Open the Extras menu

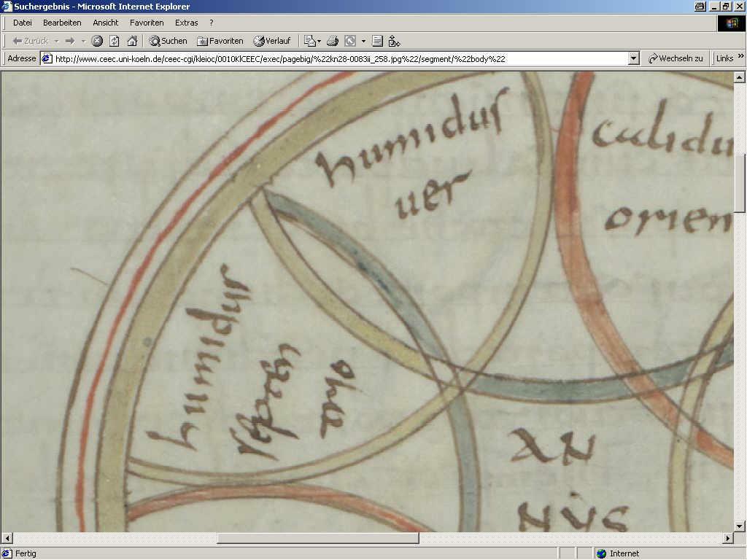click(x=186, y=23)
